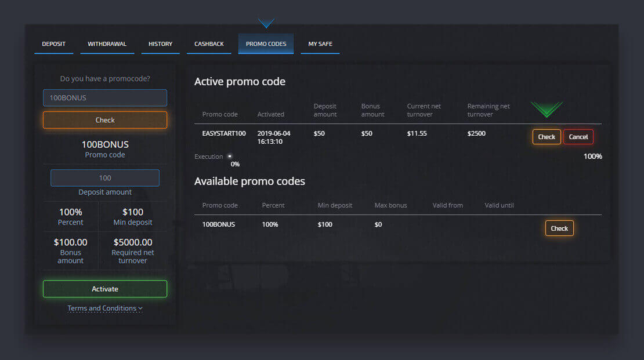Click the green arrow above the Check button
Viewport: 644px width, 360px height.
point(547,109)
